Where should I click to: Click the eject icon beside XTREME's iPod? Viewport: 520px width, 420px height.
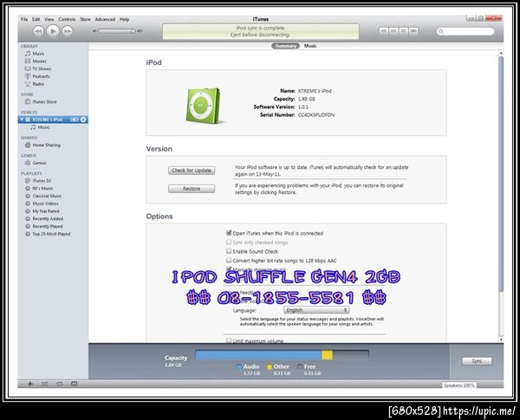coord(83,120)
